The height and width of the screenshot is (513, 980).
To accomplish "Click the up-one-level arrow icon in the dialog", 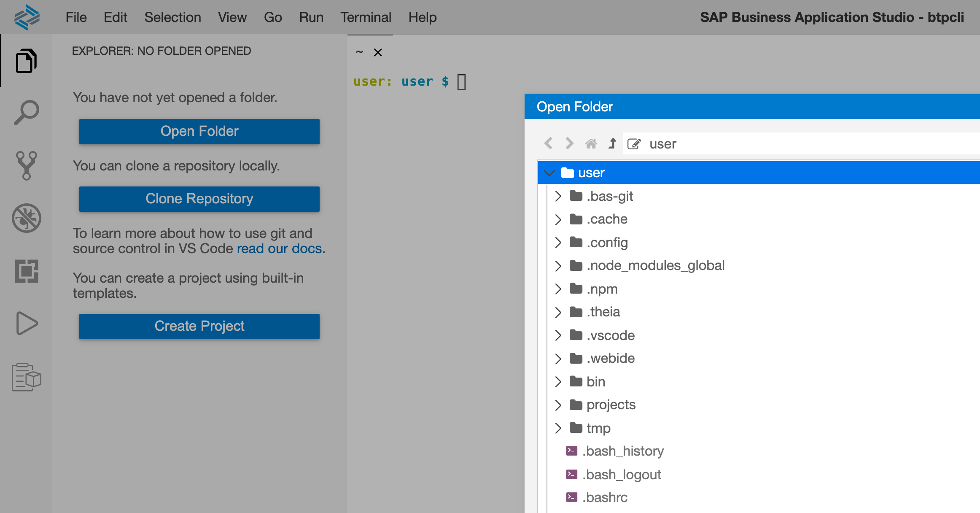I will (x=612, y=144).
